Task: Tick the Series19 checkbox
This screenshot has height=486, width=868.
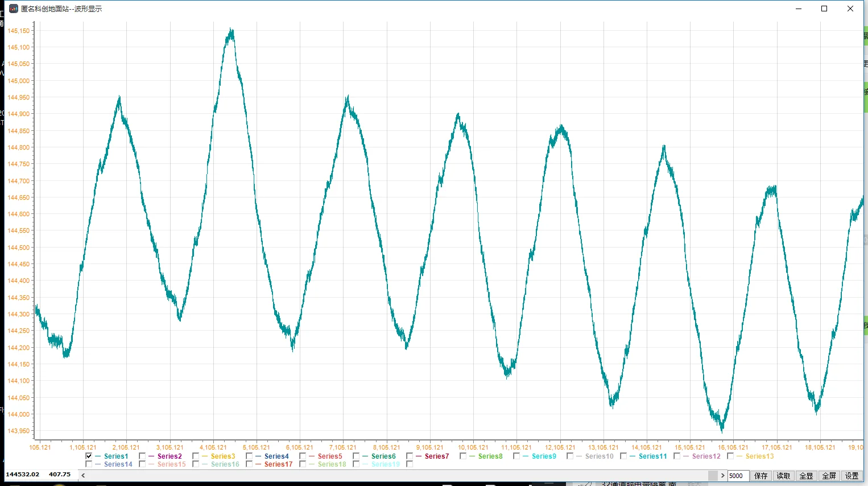Action: pyautogui.click(x=356, y=464)
